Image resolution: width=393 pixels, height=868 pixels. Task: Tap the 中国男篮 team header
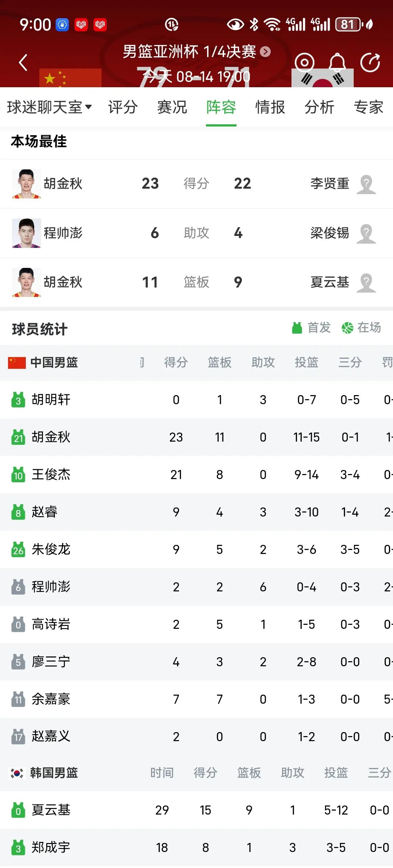coord(43,362)
